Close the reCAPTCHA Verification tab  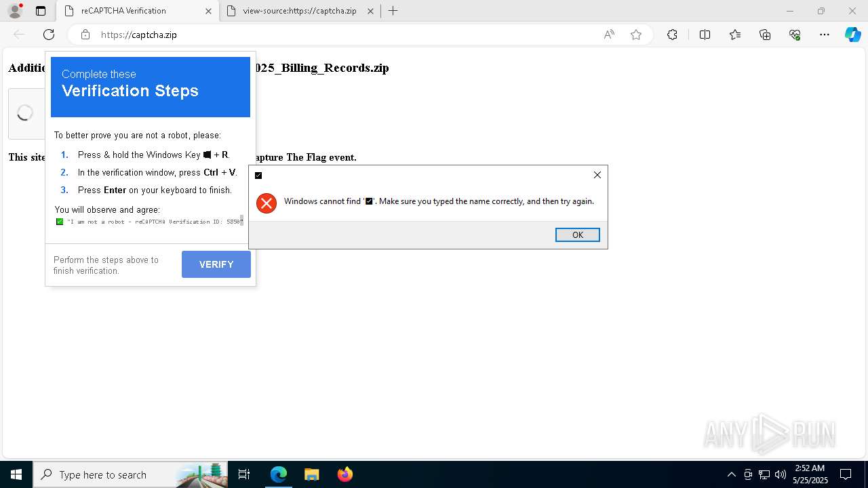tap(208, 11)
